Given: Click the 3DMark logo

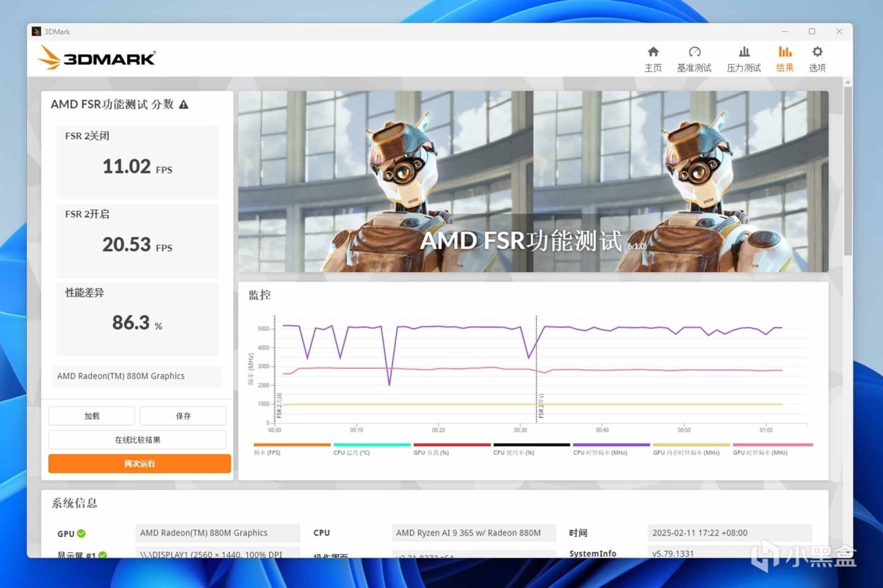Looking at the screenshot, I should coord(97,58).
